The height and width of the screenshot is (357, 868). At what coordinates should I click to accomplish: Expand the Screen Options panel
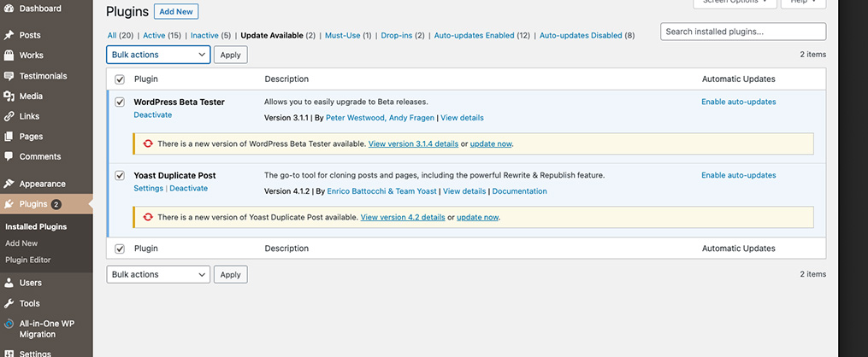click(x=735, y=3)
